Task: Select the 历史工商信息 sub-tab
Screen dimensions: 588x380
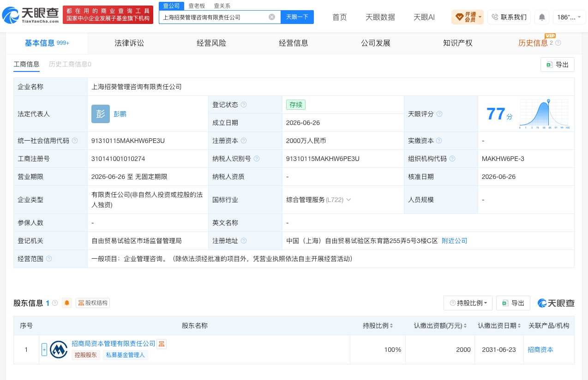Action: pos(70,64)
